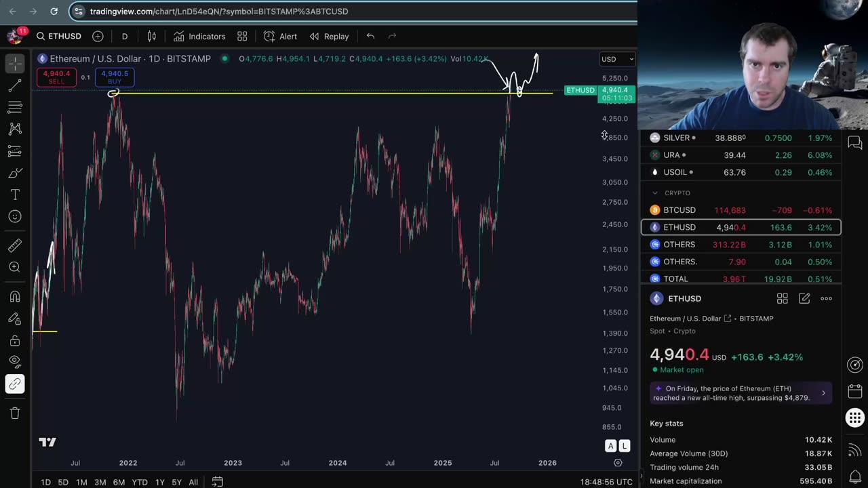Toggle auto scale with the A button

(x=611, y=446)
